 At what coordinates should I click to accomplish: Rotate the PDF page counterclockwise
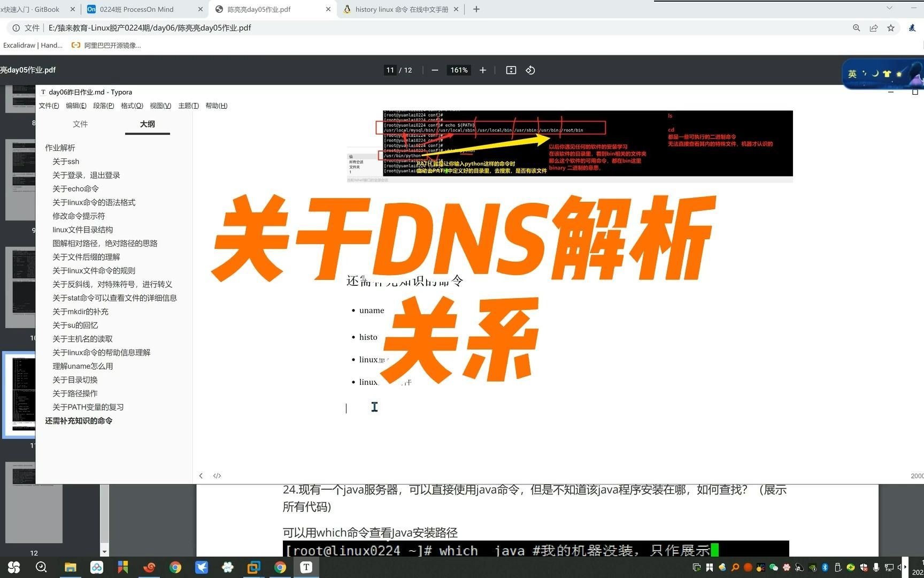click(530, 70)
